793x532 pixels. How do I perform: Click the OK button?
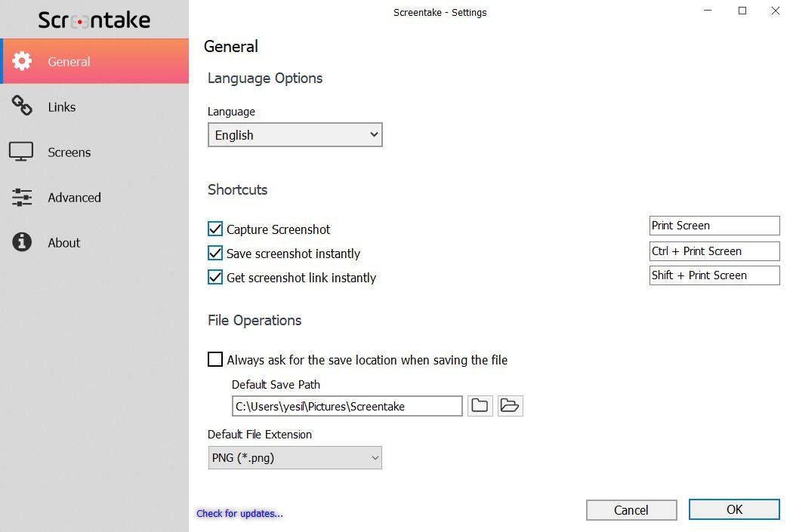(x=733, y=509)
